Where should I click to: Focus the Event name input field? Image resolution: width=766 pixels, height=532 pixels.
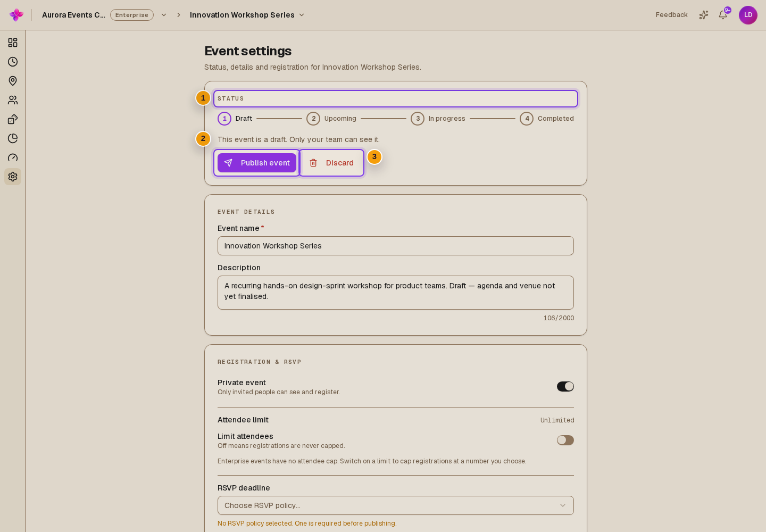[x=396, y=246]
